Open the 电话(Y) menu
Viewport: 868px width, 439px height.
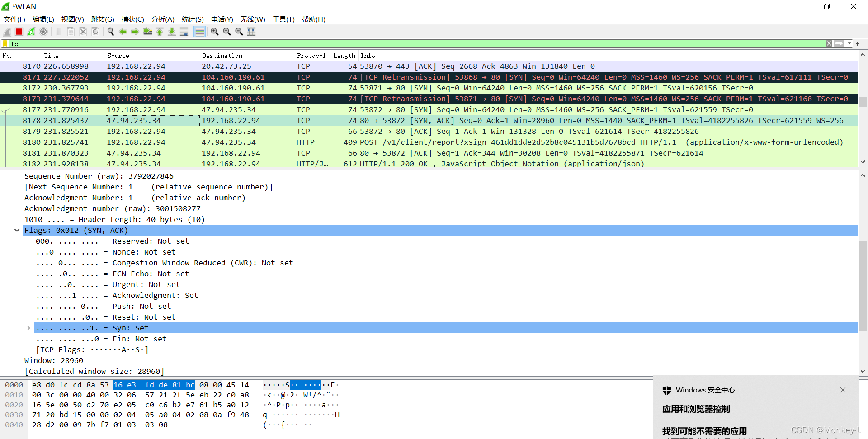click(x=222, y=19)
